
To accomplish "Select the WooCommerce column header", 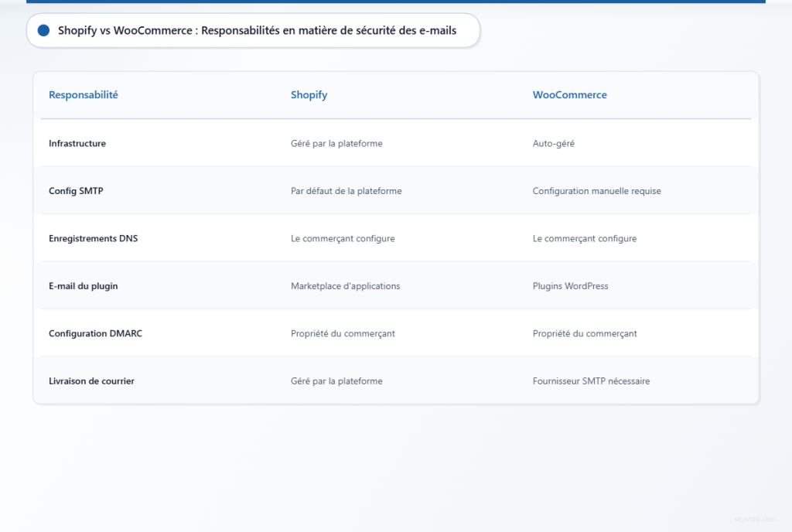I will [x=570, y=95].
